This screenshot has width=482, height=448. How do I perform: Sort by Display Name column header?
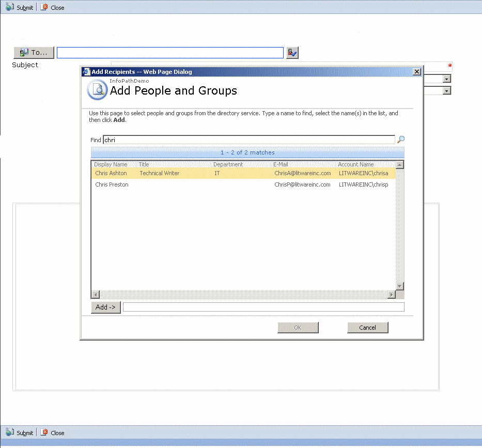pyautogui.click(x=111, y=164)
